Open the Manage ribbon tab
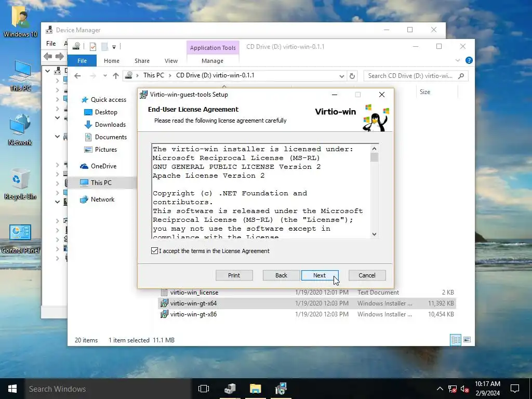The width and height of the screenshot is (532, 399). click(x=212, y=61)
